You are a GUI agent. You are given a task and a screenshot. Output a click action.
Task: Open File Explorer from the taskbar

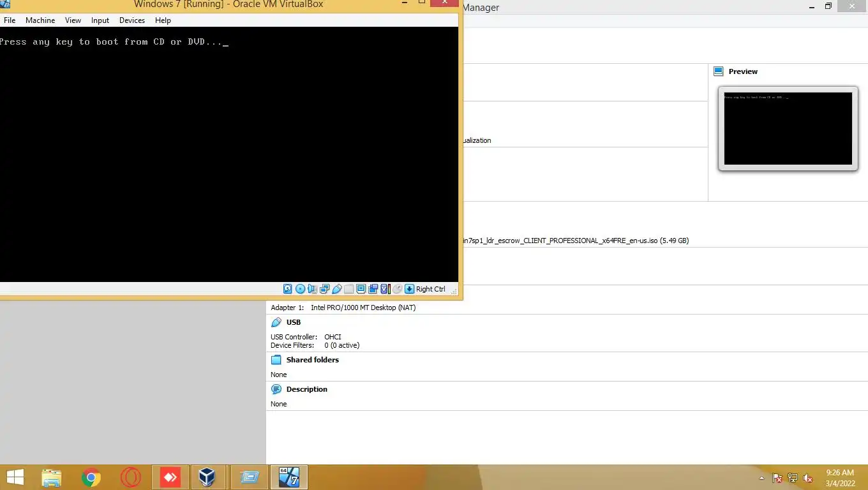52,477
